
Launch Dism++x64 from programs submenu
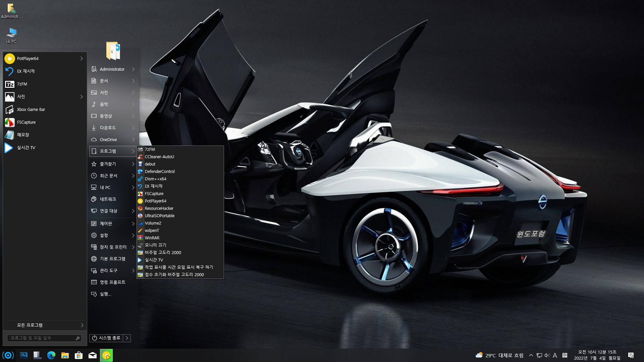pos(180,179)
